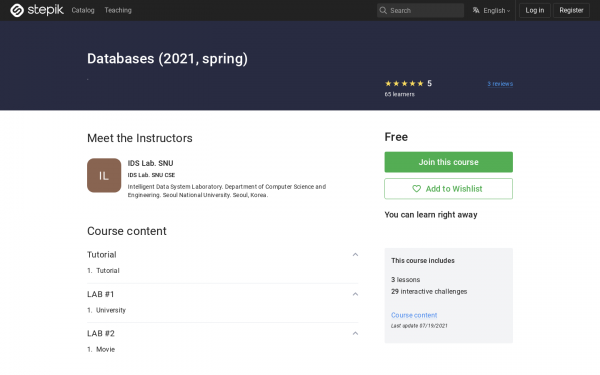Click the 'IDS Lab. SNU CSE' subtitle

(x=151, y=175)
